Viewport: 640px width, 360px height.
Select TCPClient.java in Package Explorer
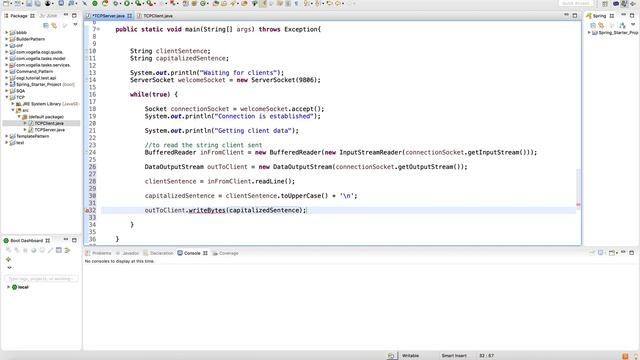coord(49,123)
